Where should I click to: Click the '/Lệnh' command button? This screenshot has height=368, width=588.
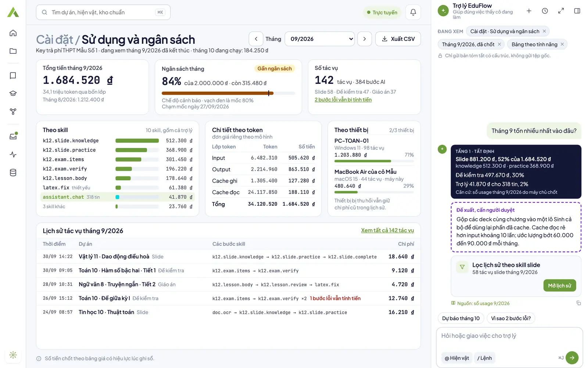coord(484,358)
